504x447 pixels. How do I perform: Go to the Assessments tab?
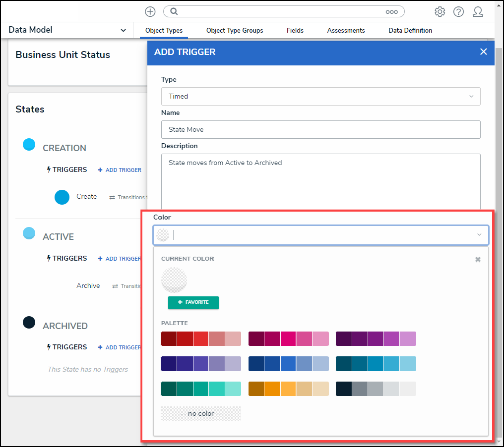click(346, 31)
